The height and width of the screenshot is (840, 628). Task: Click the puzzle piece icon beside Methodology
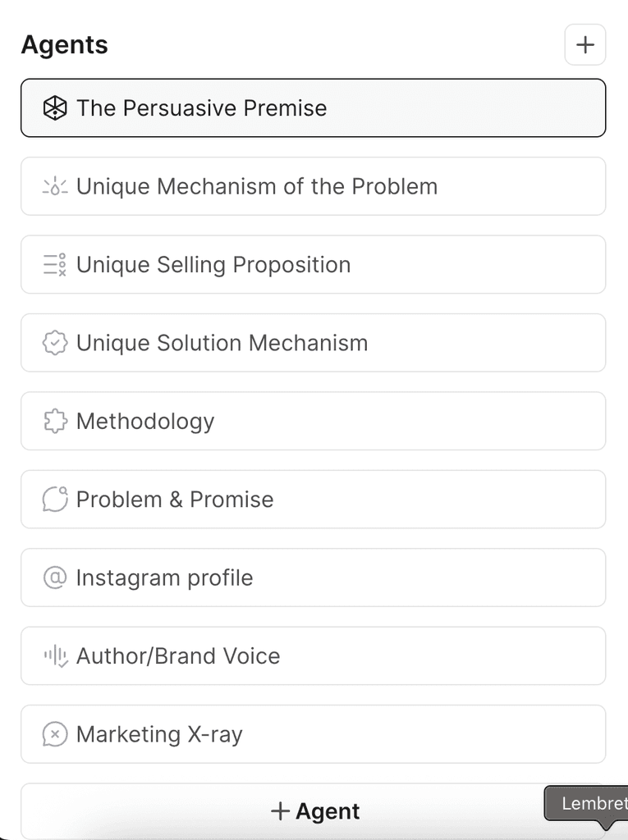pyautogui.click(x=54, y=422)
